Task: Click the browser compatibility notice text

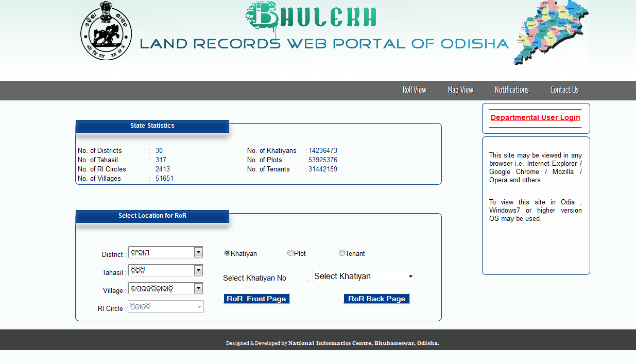Action: pos(536,168)
